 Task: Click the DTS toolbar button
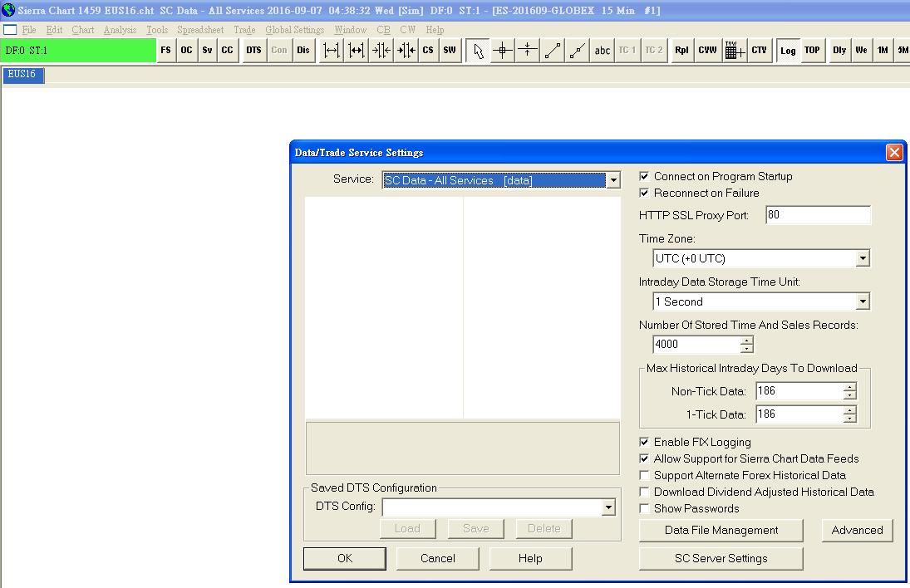tap(253, 51)
